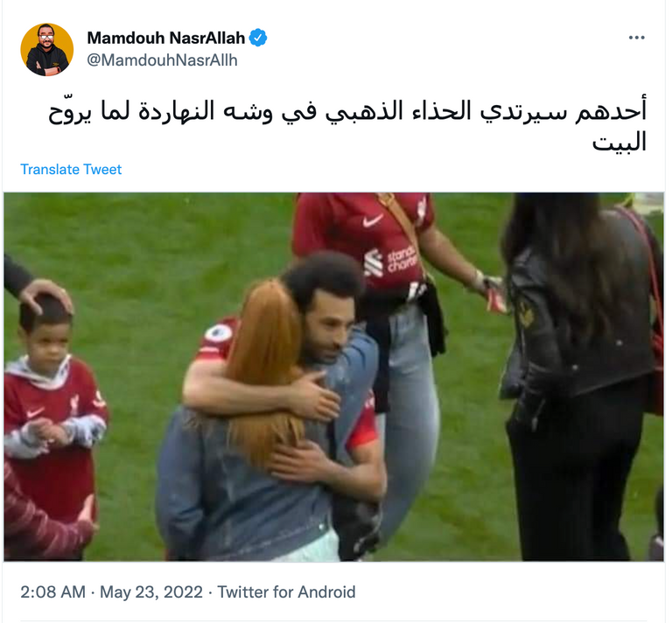Open the attached photo of the hug
Viewport: 672px width, 623px height.
coord(334,376)
